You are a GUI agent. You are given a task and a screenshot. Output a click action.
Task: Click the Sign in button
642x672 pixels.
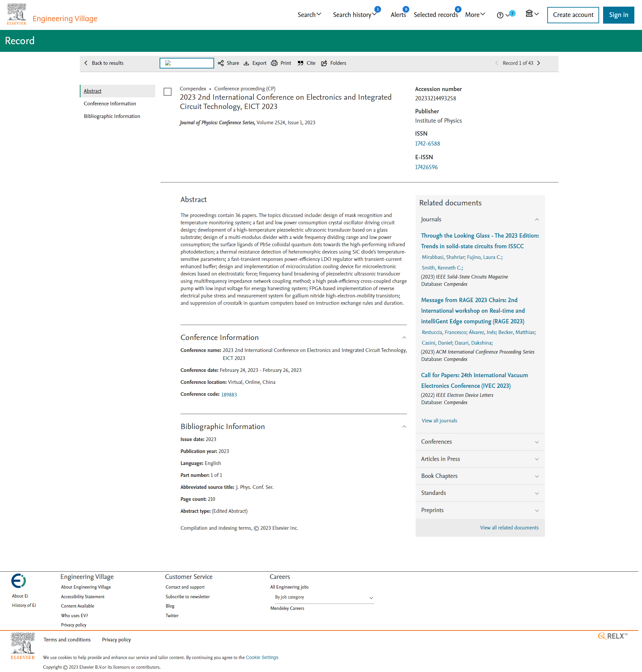coord(618,15)
